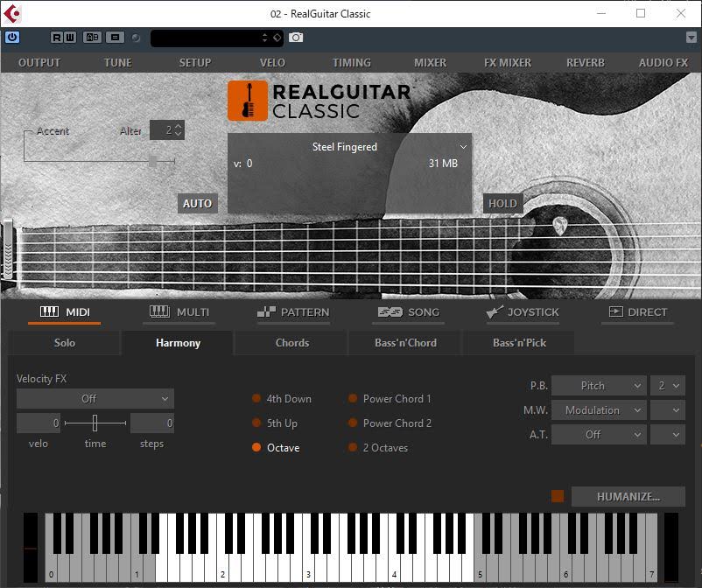
Task: Click the guitar pick position marker
Action: coord(559,225)
